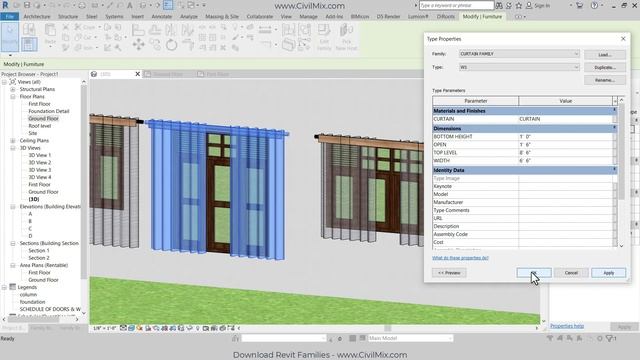
Task: Expand the Ceiling Plans tree node
Action: (13, 140)
